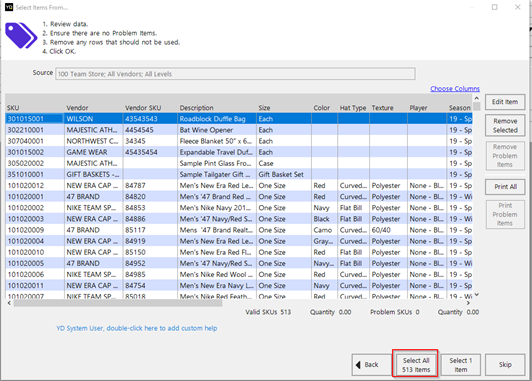
Task: Click the Select 1 Item button
Action: click(460, 365)
